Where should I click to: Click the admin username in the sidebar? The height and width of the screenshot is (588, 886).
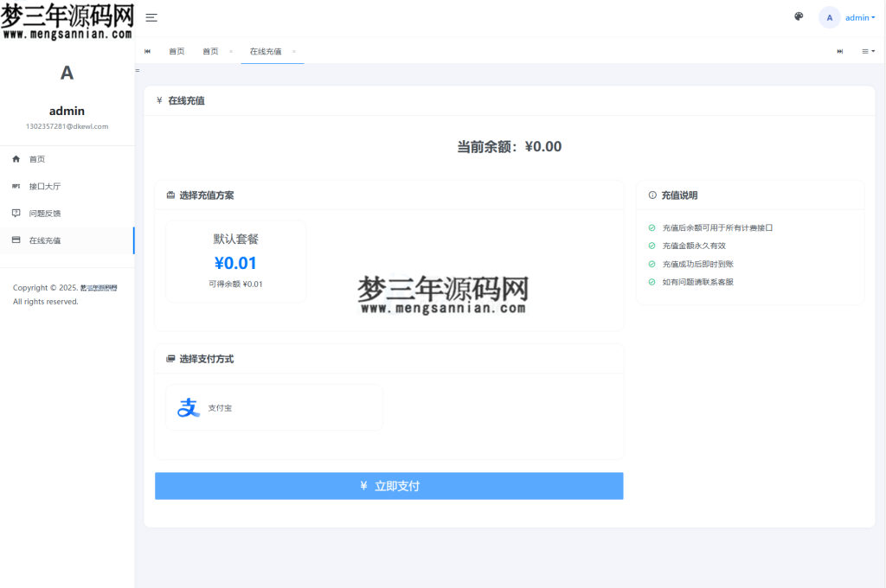[67, 111]
